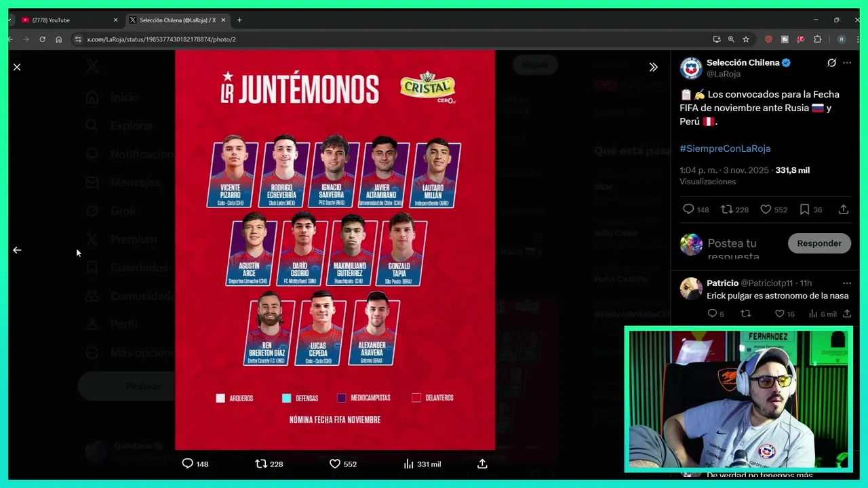
Task: Repost Patricio's comment
Action: [x=745, y=314]
